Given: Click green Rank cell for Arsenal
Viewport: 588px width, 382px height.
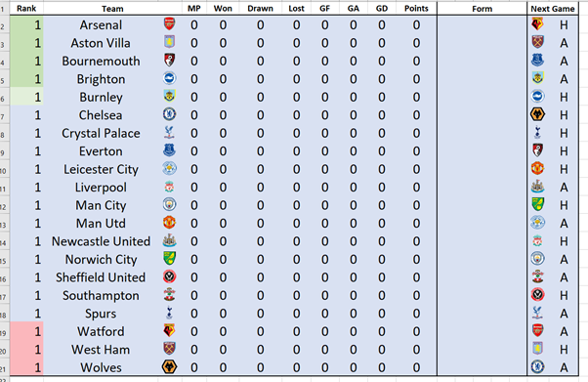Looking at the screenshot, I should point(26,24).
